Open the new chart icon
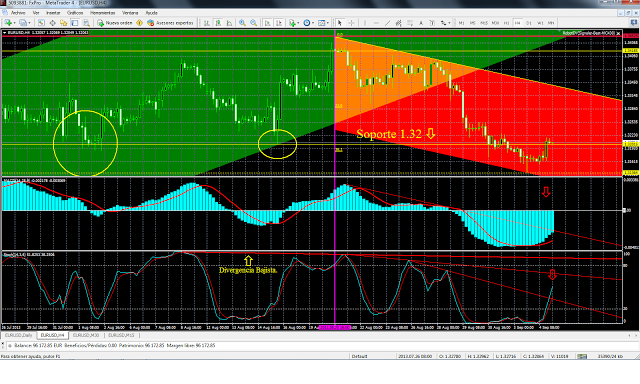The height and width of the screenshot is (384, 640). [x=8, y=23]
